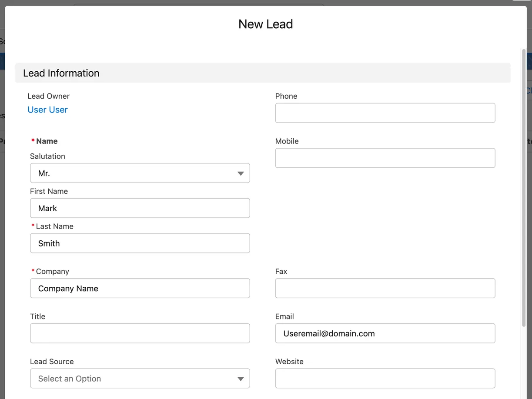The height and width of the screenshot is (399, 532).
Task: Click the New Lead dialog title
Action: (265, 24)
